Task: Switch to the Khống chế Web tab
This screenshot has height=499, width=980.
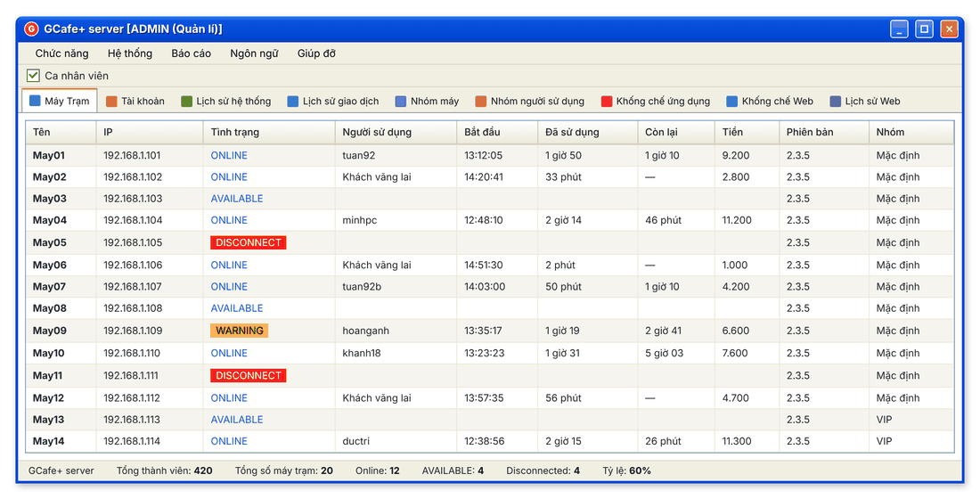Action: 770,102
